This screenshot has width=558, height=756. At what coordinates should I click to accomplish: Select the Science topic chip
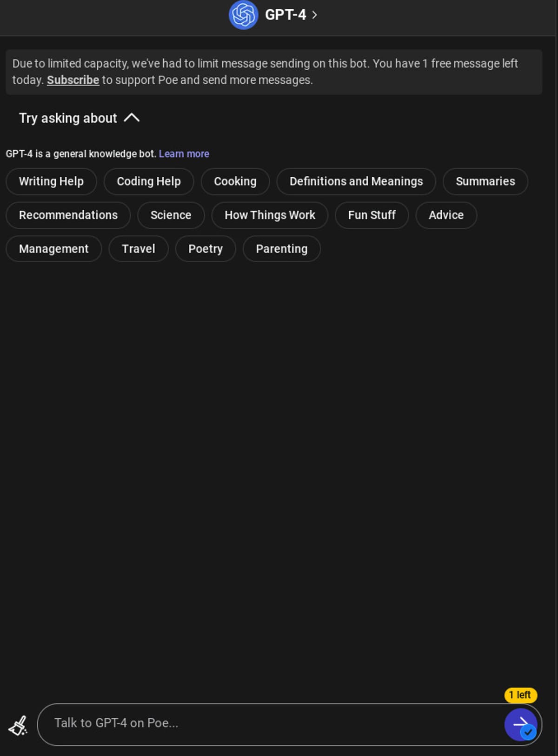pos(171,215)
